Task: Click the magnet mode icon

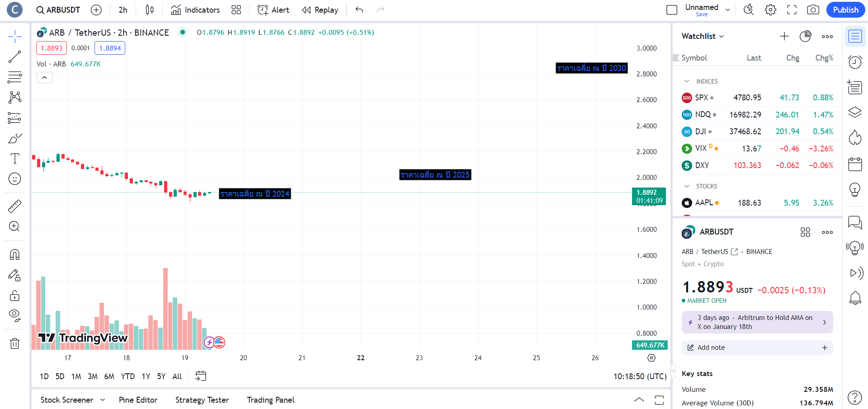Action: [x=14, y=254]
